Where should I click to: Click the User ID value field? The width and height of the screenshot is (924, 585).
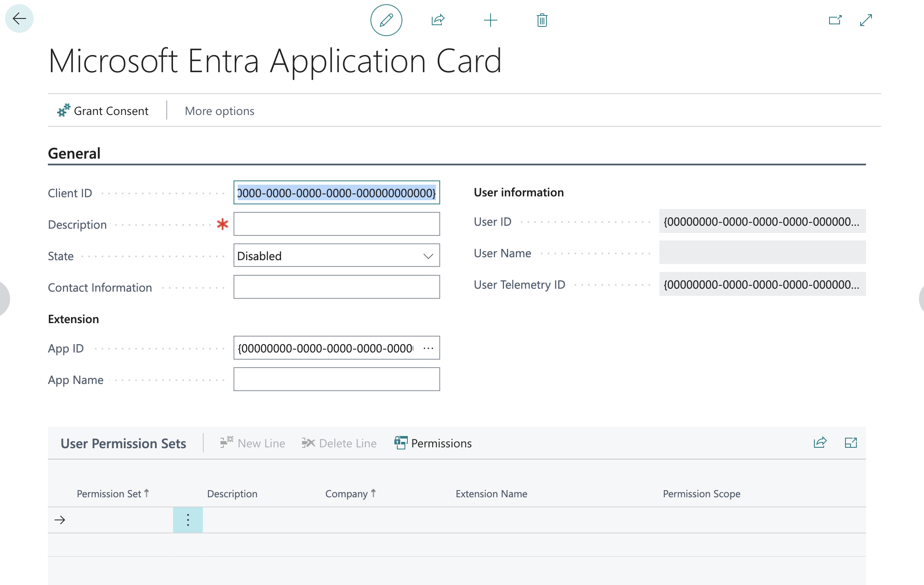[x=762, y=221]
